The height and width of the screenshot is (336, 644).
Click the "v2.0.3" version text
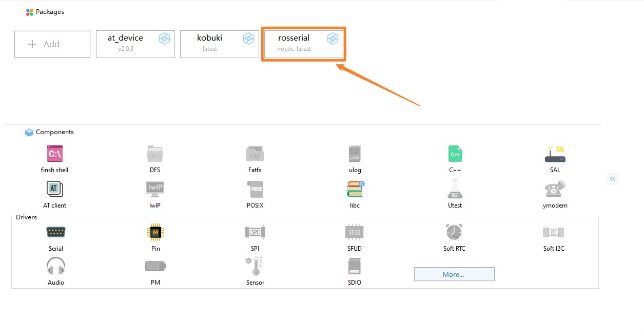click(x=126, y=49)
